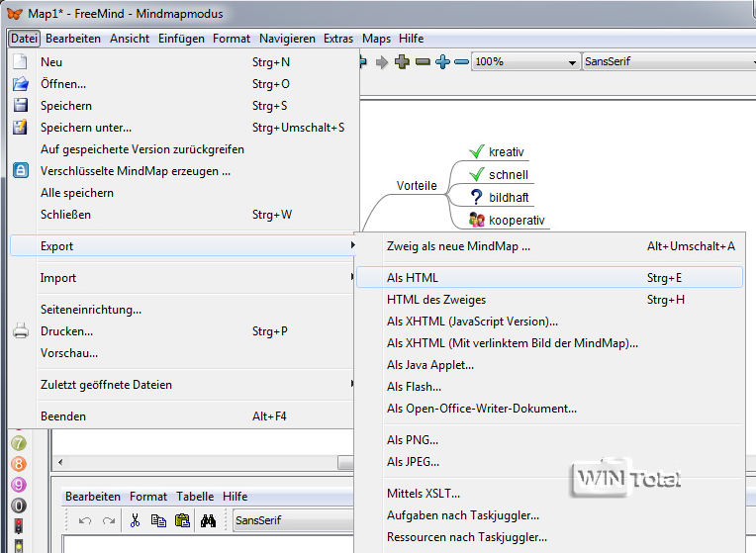Select Als HTML export option
756x553 pixels.
tap(549, 278)
